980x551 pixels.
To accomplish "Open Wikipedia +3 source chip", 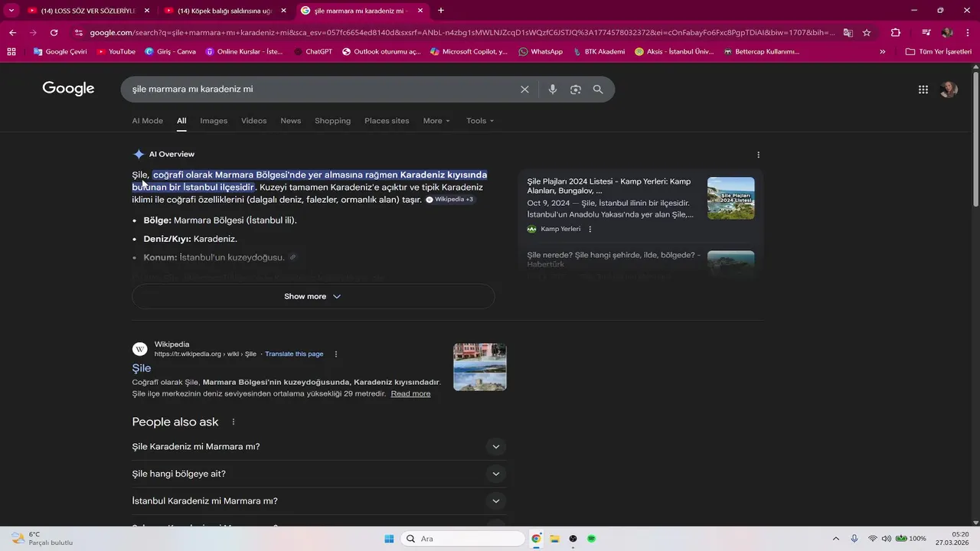I will [450, 200].
